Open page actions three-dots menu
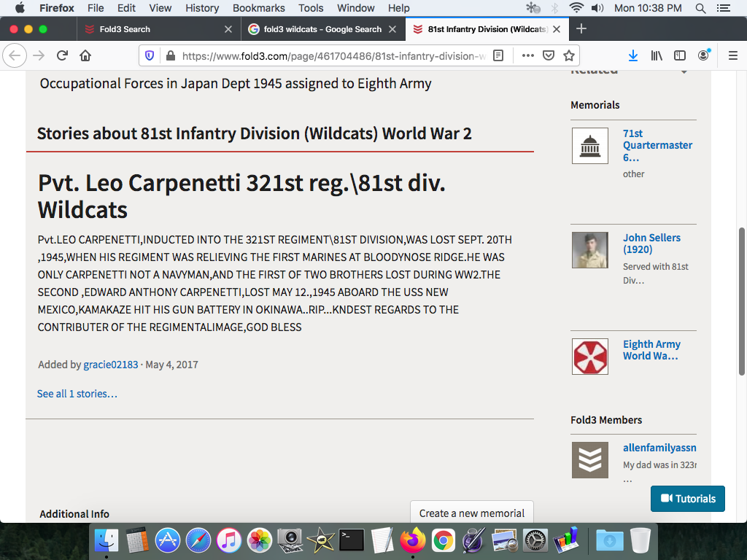The image size is (747, 560). click(x=527, y=55)
